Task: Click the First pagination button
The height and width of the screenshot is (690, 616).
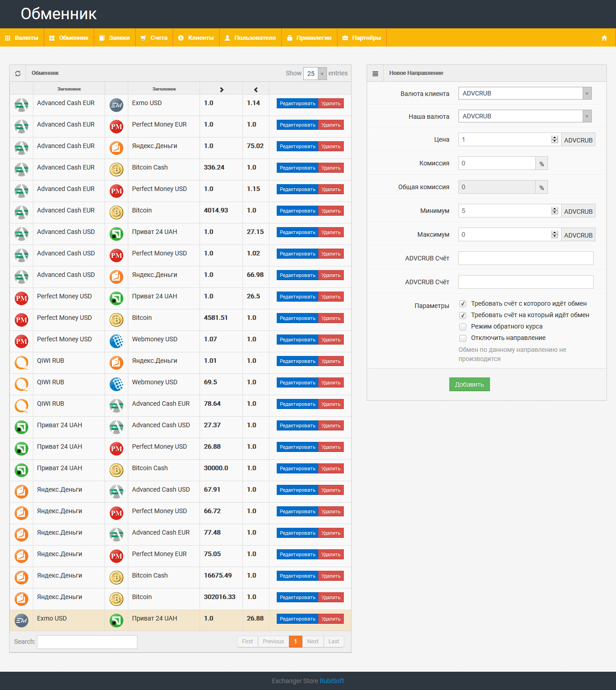Action: click(247, 642)
